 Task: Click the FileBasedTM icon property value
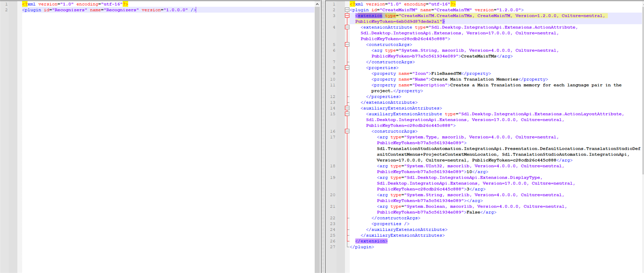[446, 73]
